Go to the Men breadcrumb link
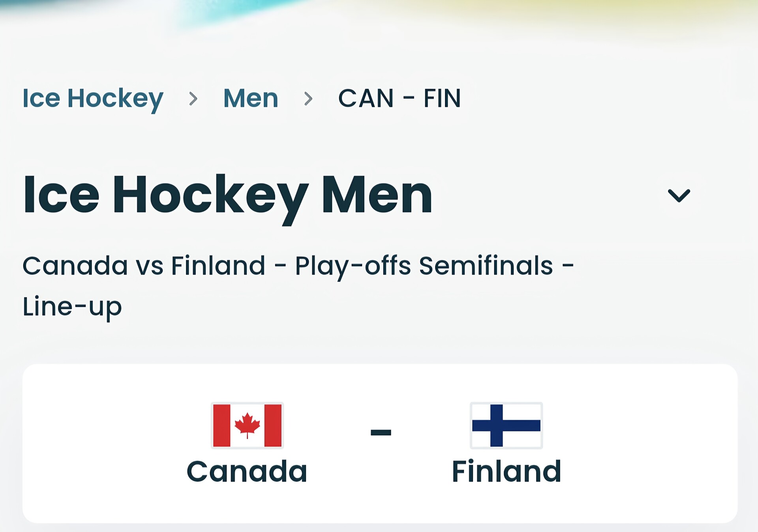This screenshot has height=532, width=758. tap(251, 98)
